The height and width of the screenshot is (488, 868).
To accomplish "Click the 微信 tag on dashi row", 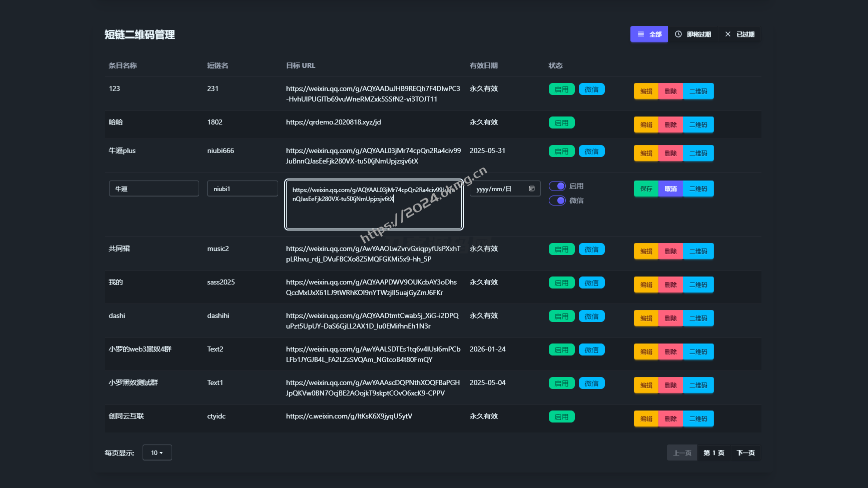I will coord(591,316).
